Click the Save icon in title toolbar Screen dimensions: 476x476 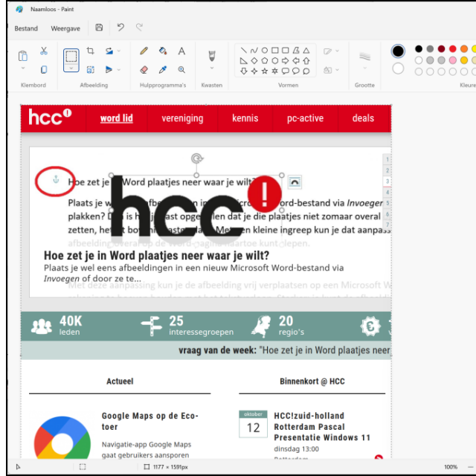(x=99, y=28)
